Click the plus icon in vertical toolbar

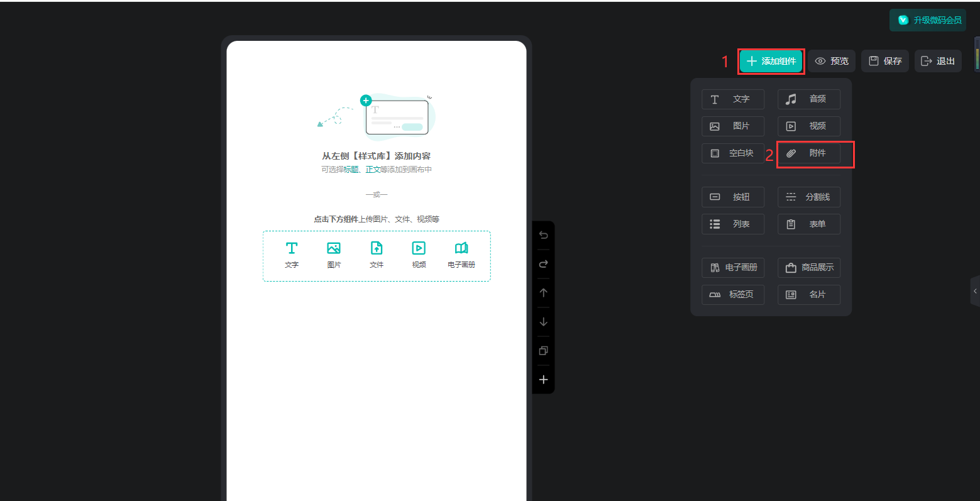pyautogui.click(x=543, y=380)
